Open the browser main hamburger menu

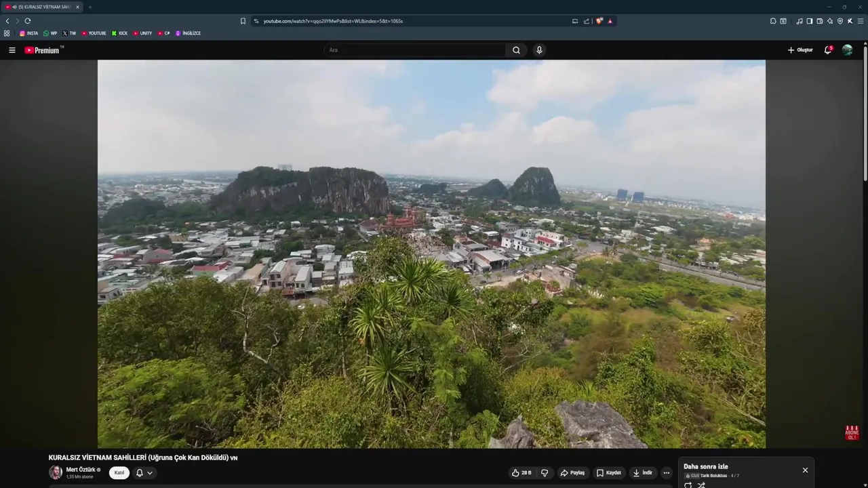[x=861, y=21]
